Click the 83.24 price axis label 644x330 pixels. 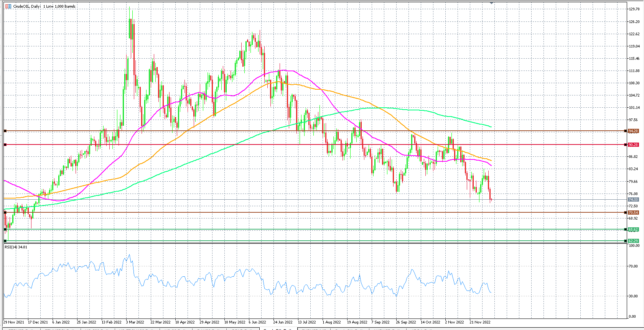634,169
